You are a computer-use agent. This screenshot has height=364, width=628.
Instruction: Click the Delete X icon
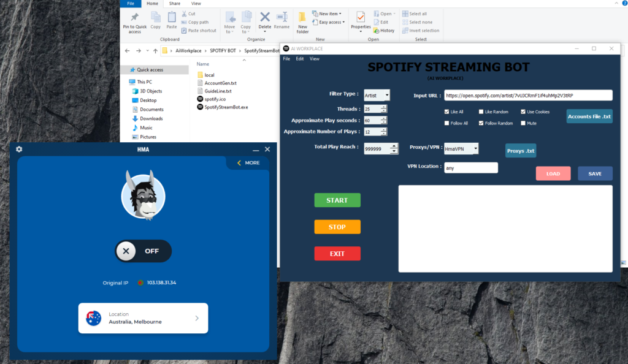click(x=265, y=17)
